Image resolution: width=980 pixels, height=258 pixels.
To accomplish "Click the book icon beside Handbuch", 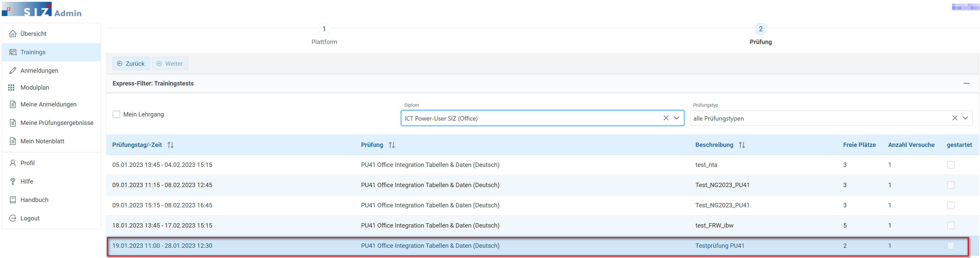I will pos(13,200).
